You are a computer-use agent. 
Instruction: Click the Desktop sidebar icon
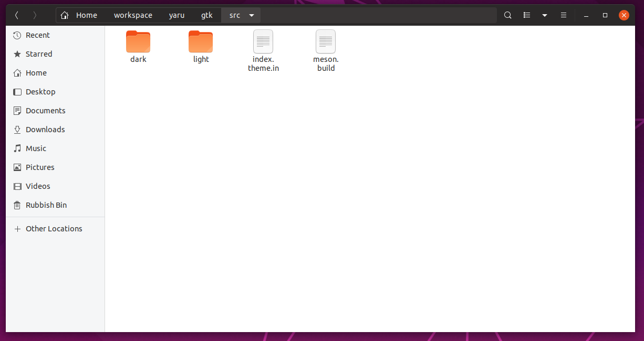tap(17, 92)
